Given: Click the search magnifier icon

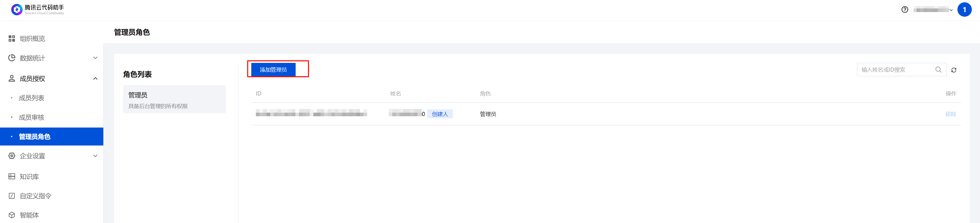Looking at the screenshot, I should click(938, 70).
